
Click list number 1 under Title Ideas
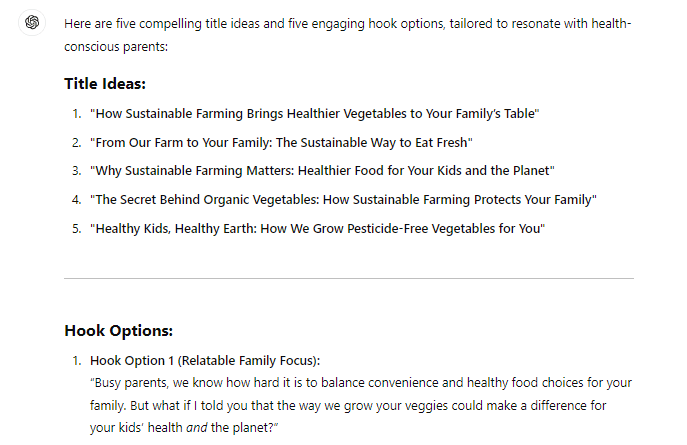pos(75,114)
